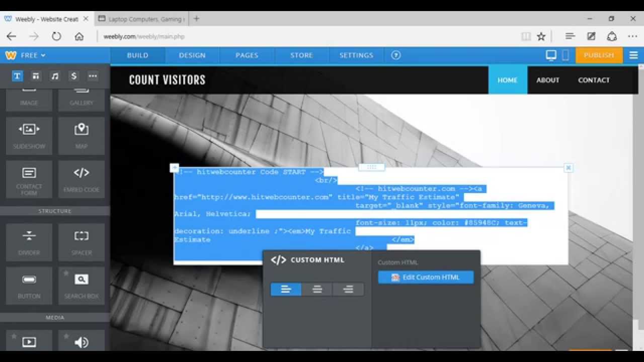The width and height of the screenshot is (644, 362).
Task: Pick the Contact Form element
Action: tap(29, 179)
